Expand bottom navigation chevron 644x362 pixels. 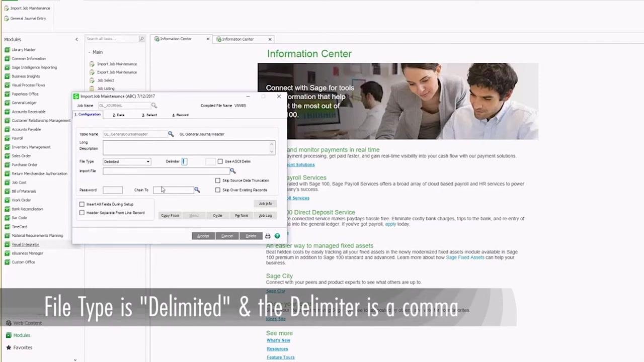[x=75, y=359]
